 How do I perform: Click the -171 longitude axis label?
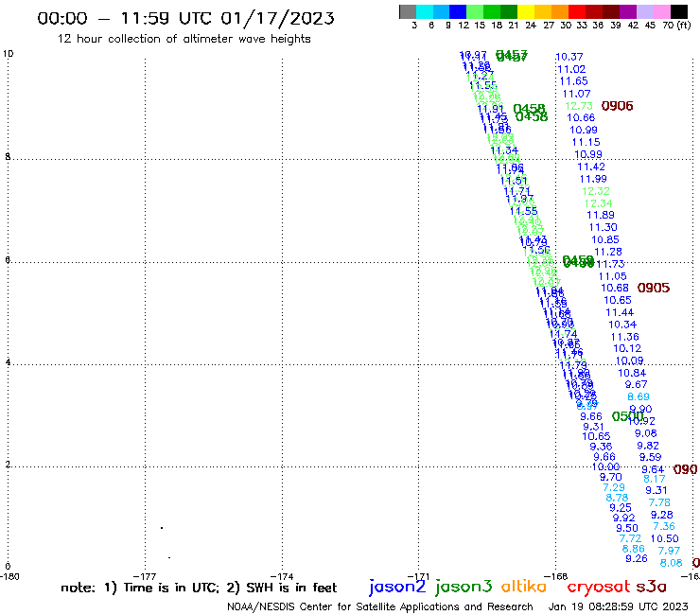click(x=419, y=576)
